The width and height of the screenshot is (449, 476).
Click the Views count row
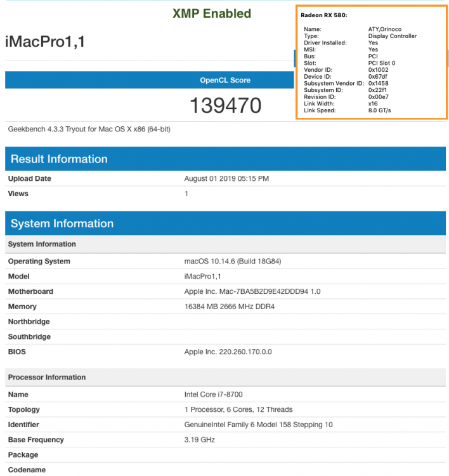225,194
